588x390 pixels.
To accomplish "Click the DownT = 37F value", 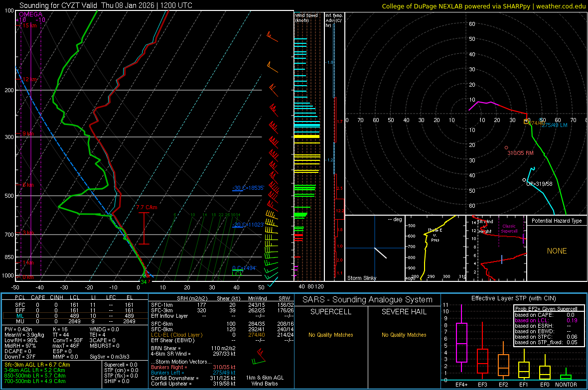I will pyautogui.click(x=20, y=357).
